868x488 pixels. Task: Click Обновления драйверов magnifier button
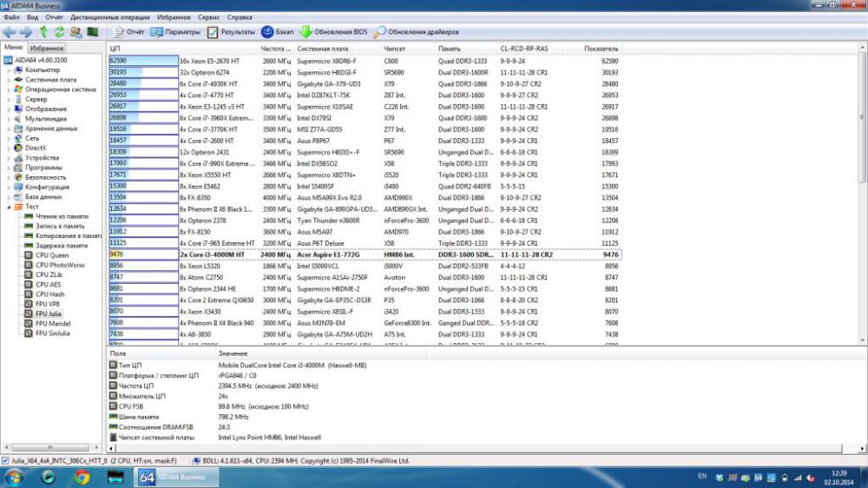[417, 32]
